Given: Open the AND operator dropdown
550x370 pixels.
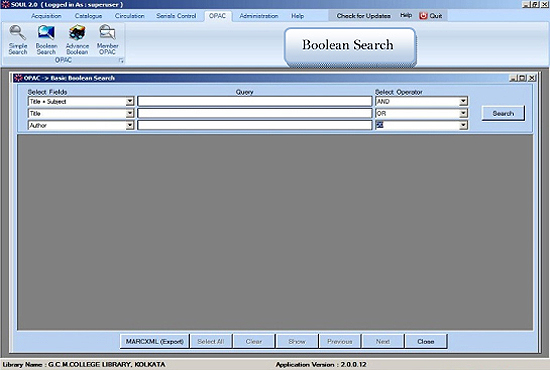Looking at the screenshot, I should point(463,102).
